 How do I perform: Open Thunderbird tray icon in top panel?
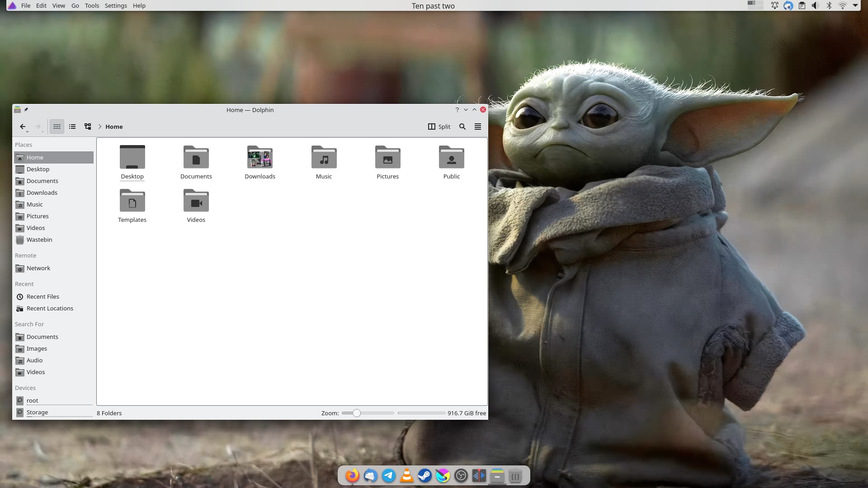click(788, 5)
